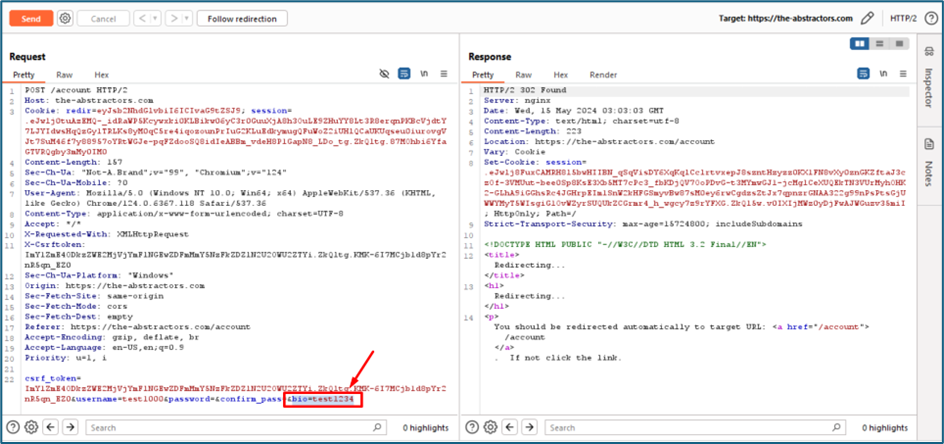Go to previous match under Response
The width and height of the screenshot is (944, 444).
tap(511, 427)
